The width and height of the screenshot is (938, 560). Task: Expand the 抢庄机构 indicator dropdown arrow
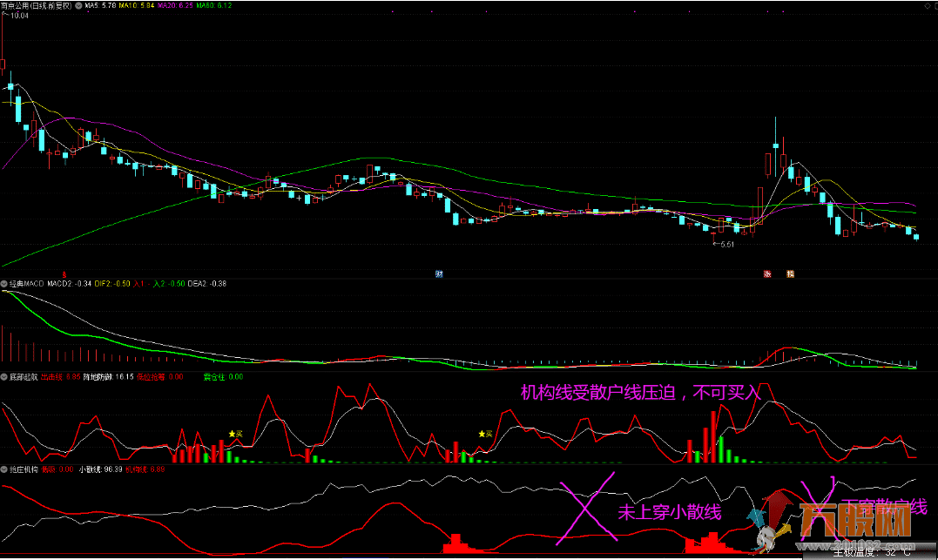point(4,469)
